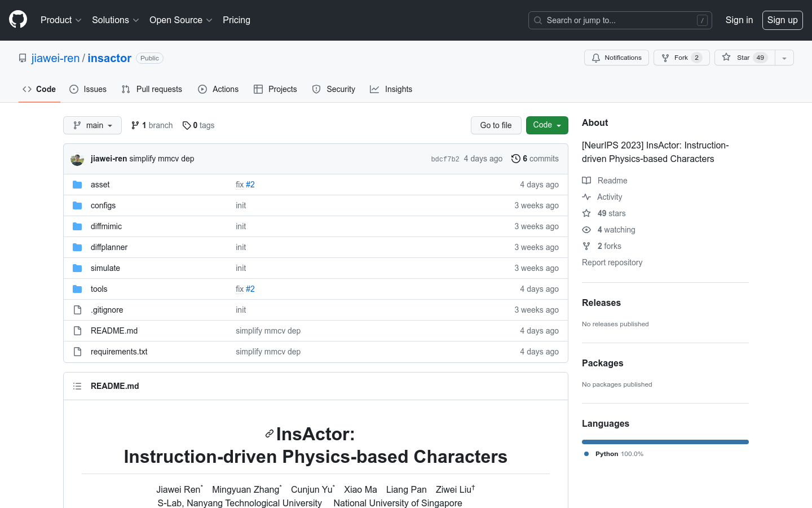The width and height of the screenshot is (812, 508).
Task: Click the forks icon in About
Action: (586, 246)
